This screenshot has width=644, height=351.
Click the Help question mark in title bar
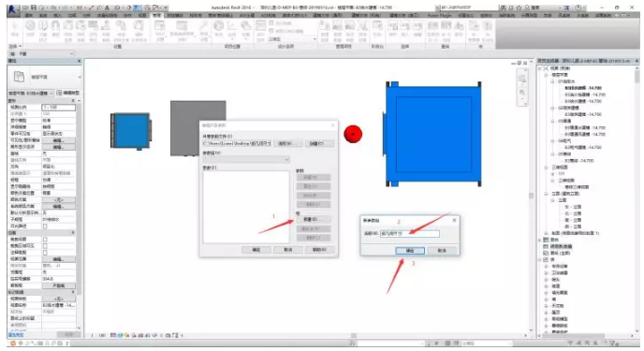pos(578,7)
